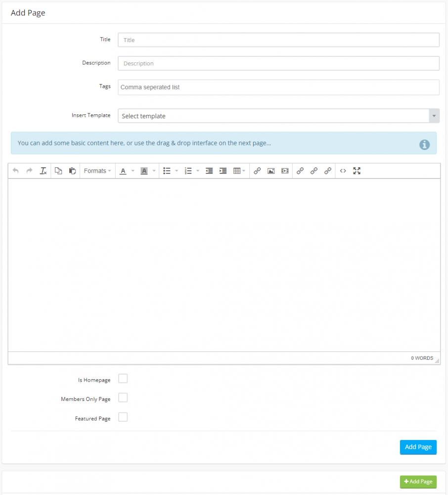This screenshot has height=495, width=448.
Task: Click the text color A icon
Action: coord(123,171)
